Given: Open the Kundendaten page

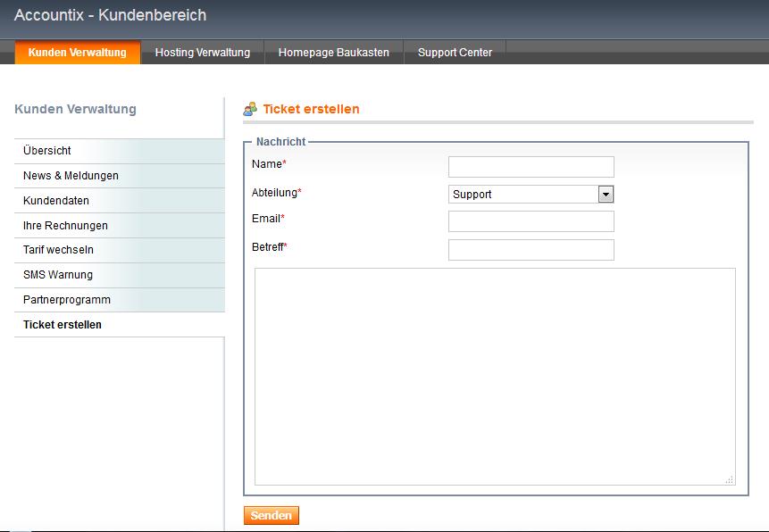Looking at the screenshot, I should [57, 200].
